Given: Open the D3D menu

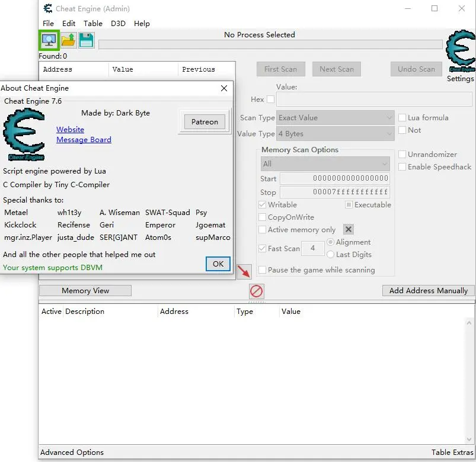Looking at the screenshot, I should (x=119, y=24).
